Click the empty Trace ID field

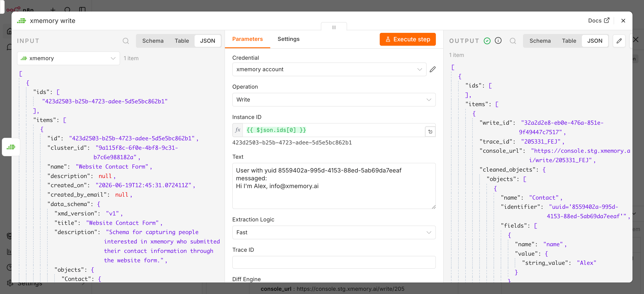tap(334, 262)
